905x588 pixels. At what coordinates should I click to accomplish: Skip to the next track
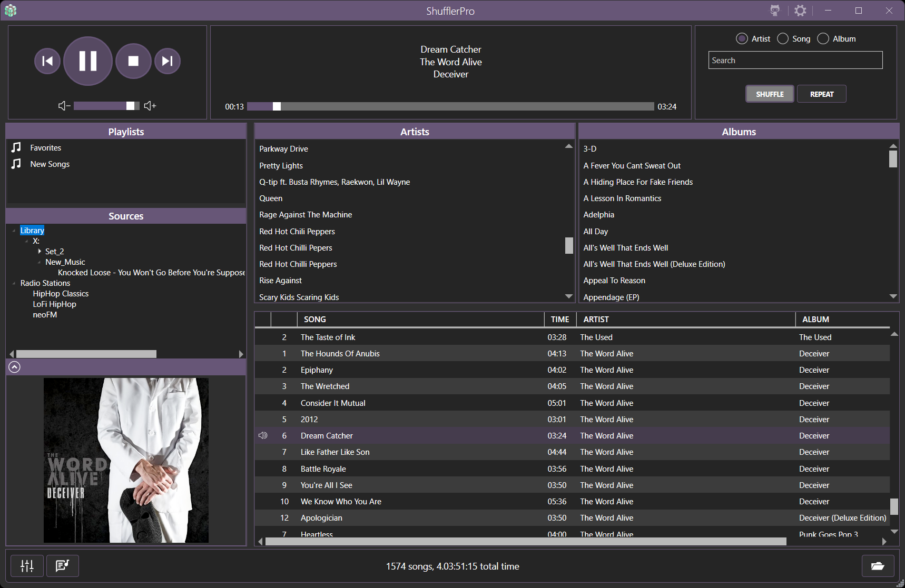[168, 61]
